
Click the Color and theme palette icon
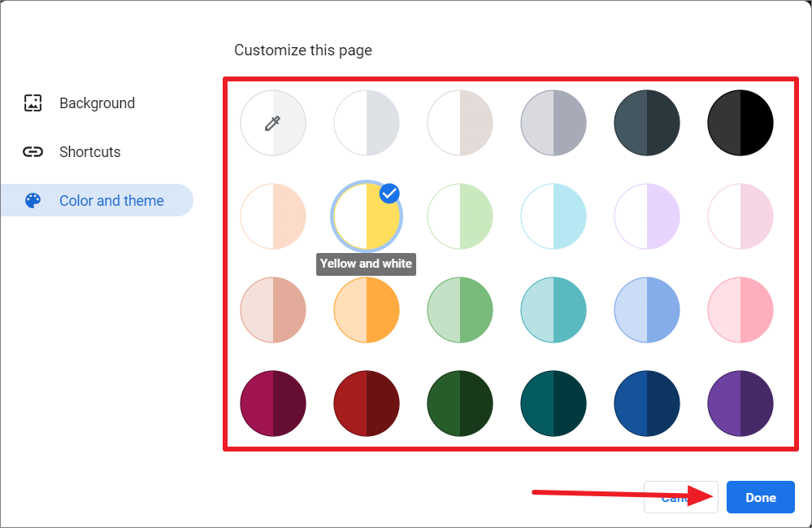pos(33,200)
